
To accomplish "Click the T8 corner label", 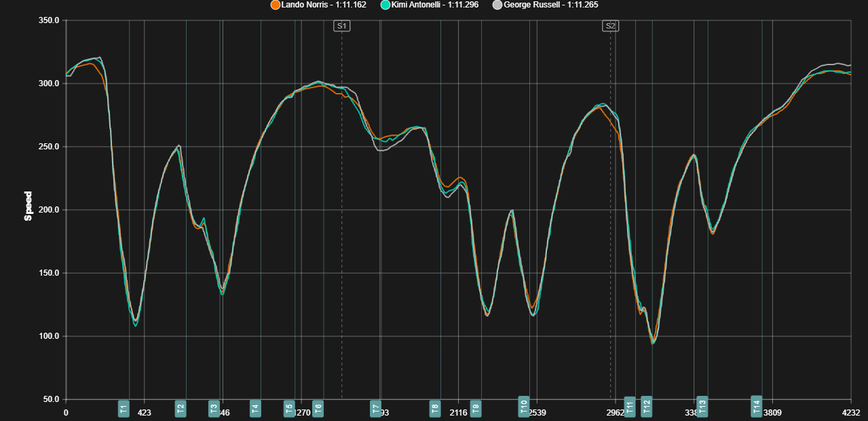I will tap(435, 408).
